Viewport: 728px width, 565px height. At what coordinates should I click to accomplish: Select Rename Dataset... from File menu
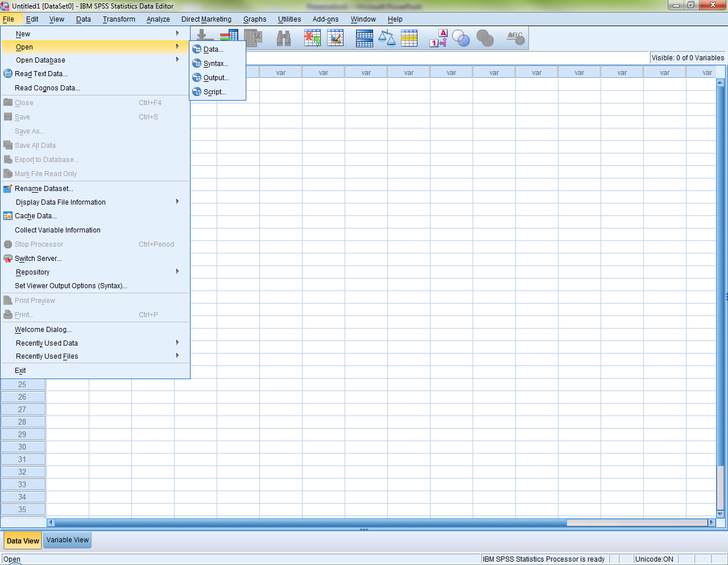click(95, 189)
